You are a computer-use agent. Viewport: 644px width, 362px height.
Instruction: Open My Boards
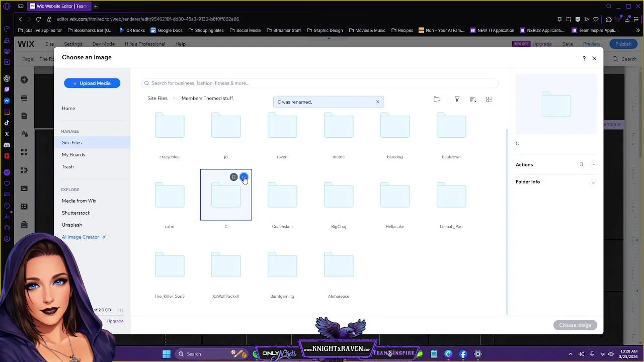click(x=73, y=155)
